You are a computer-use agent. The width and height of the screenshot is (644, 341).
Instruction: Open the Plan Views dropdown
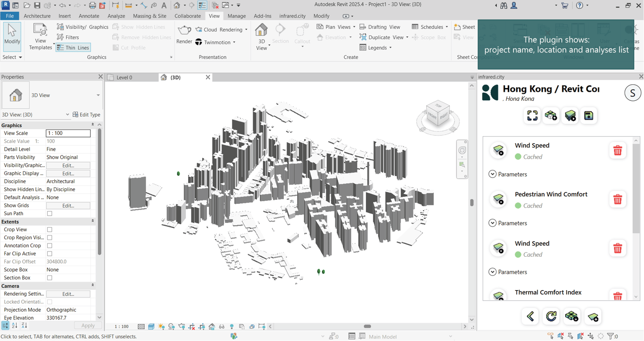click(336, 27)
